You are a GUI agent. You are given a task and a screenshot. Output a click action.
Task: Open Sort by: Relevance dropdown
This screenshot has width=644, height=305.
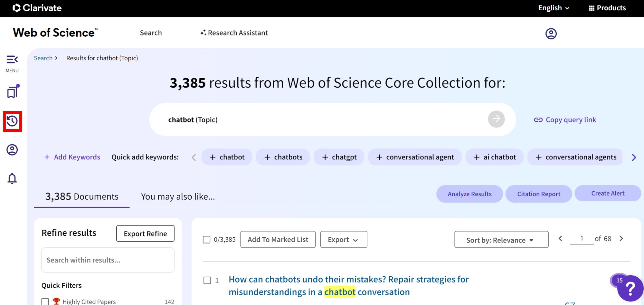pos(501,239)
